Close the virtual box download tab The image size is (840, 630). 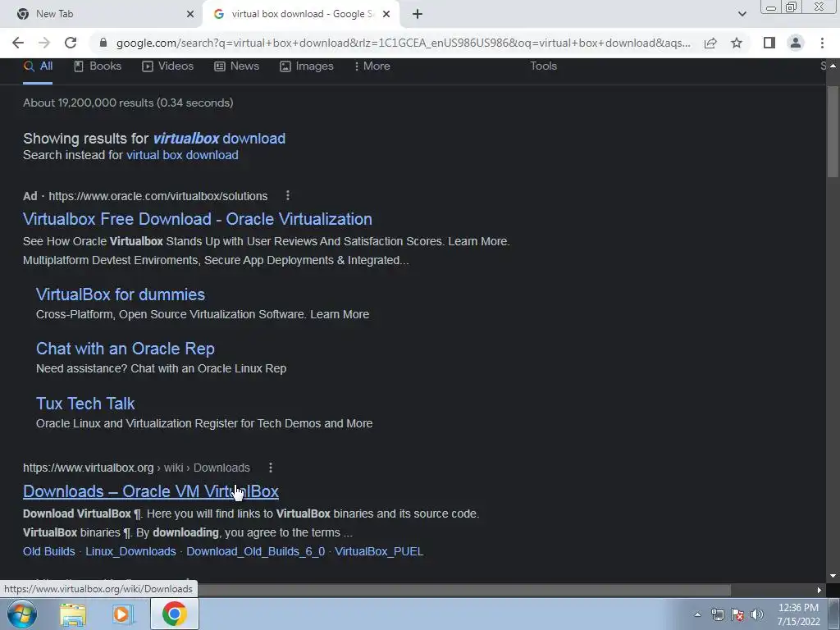coord(386,14)
